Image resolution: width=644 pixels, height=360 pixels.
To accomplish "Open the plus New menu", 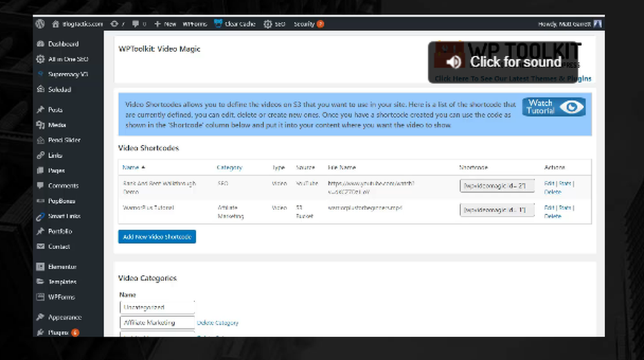I will (x=165, y=24).
